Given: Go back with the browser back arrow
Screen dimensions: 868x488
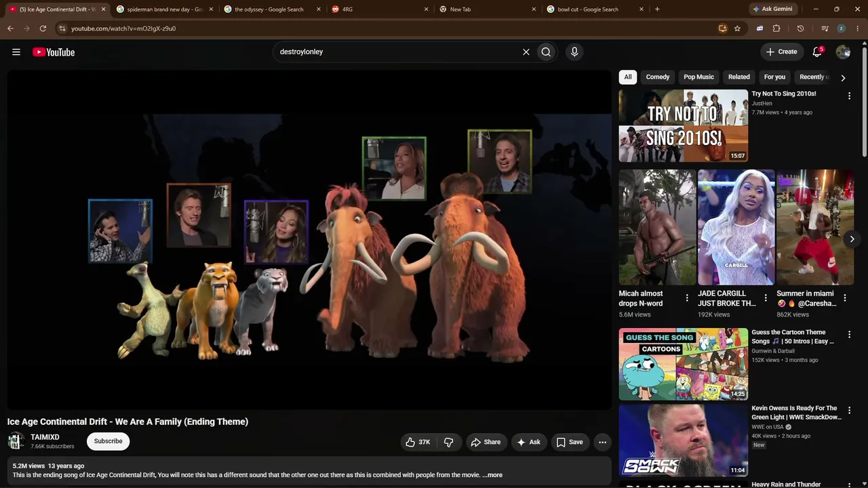Looking at the screenshot, I should pos(10,28).
